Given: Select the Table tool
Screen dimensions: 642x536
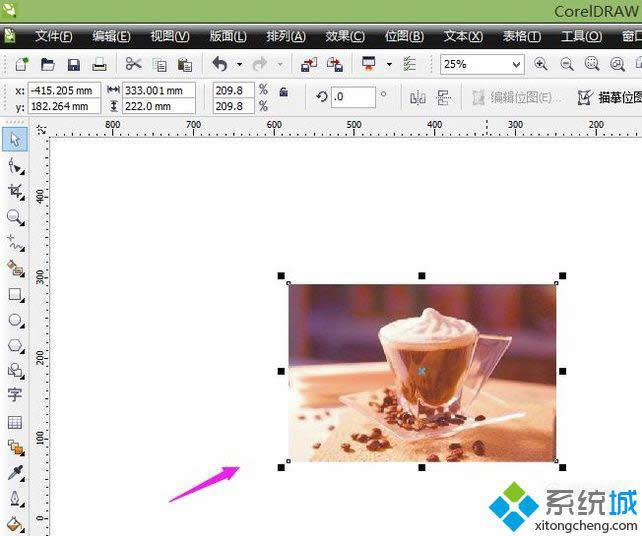Looking at the screenshot, I should [x=15, y=422].
